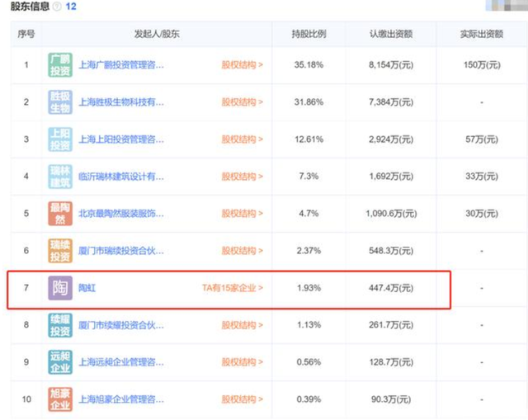Click the 上阳投资 logo icon
Screen dimensions: 528x420
pyautogui.click(x=60, y=139)
